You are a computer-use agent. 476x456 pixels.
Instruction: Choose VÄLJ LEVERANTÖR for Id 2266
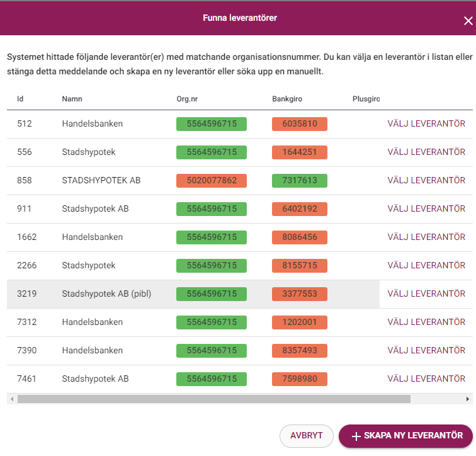[426, 265]
